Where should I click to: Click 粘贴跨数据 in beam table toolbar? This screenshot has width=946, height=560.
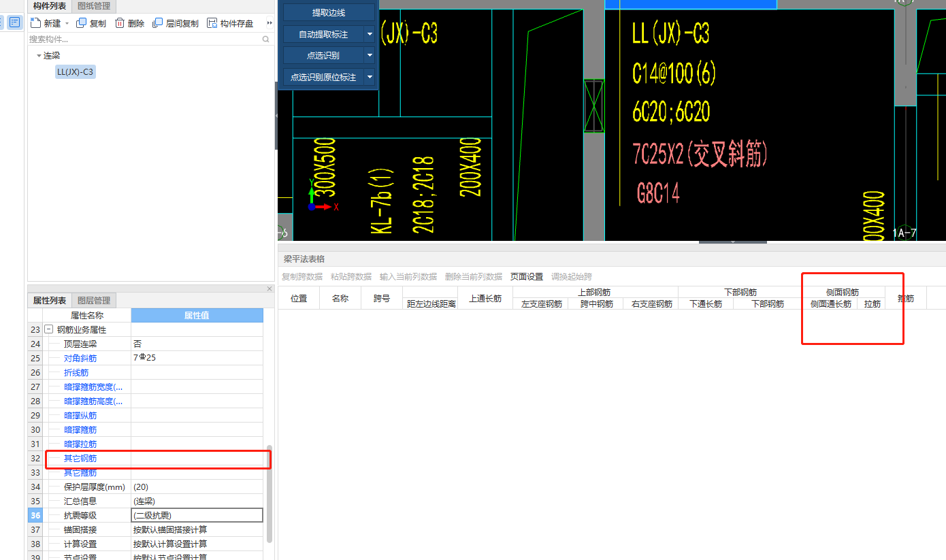click(351, 276)
